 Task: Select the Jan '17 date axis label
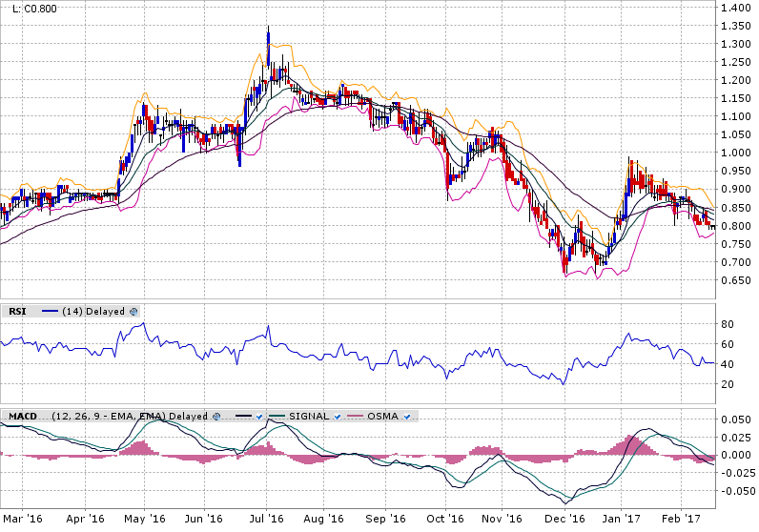(x=623, y=520)
